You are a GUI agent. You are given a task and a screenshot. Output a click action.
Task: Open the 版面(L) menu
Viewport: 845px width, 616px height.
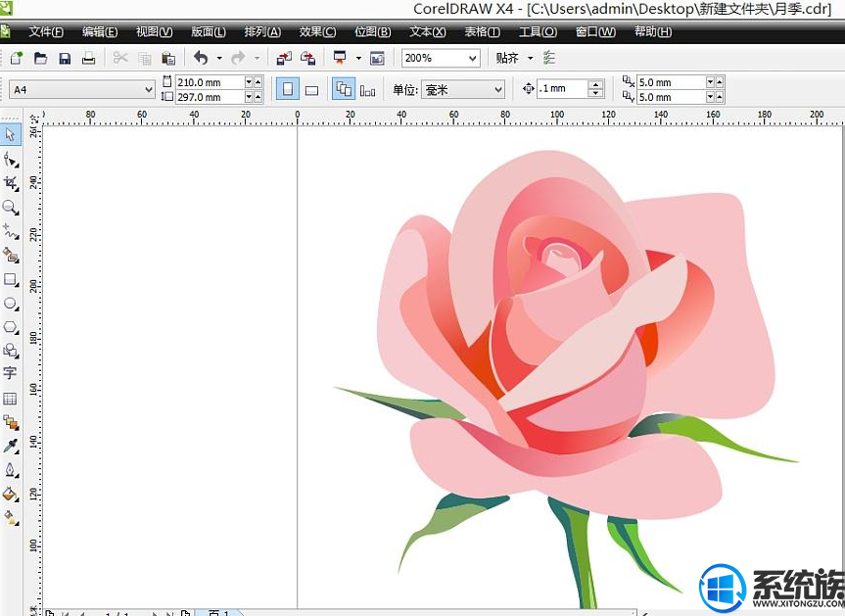point(209,31)
